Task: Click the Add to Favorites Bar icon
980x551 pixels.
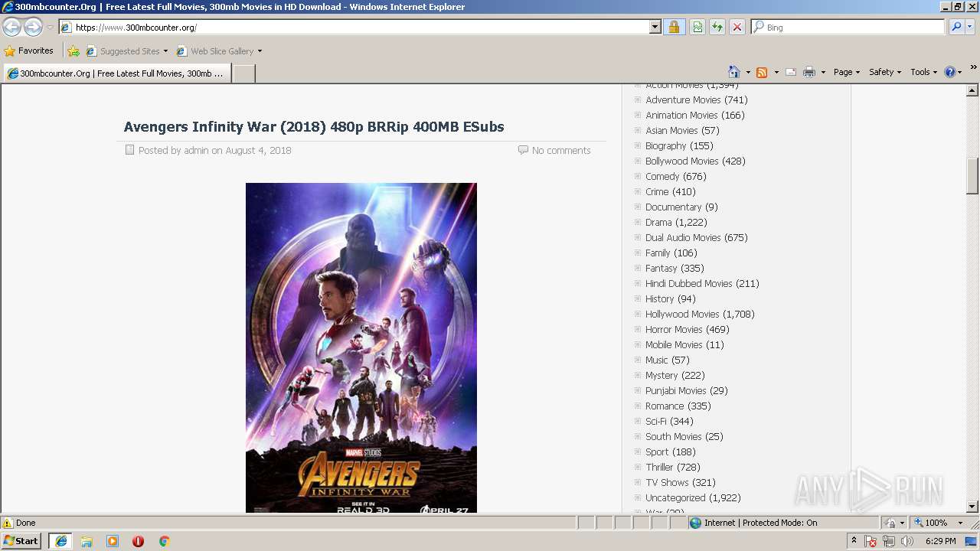Action: (x=73, y=51)
